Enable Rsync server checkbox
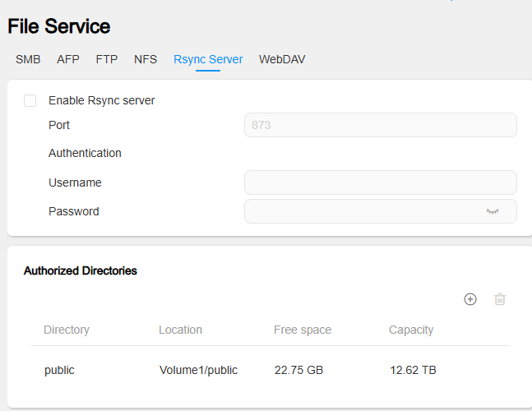Image resolution: width=532 pixels, height=411 pixels. click(30, 101)
